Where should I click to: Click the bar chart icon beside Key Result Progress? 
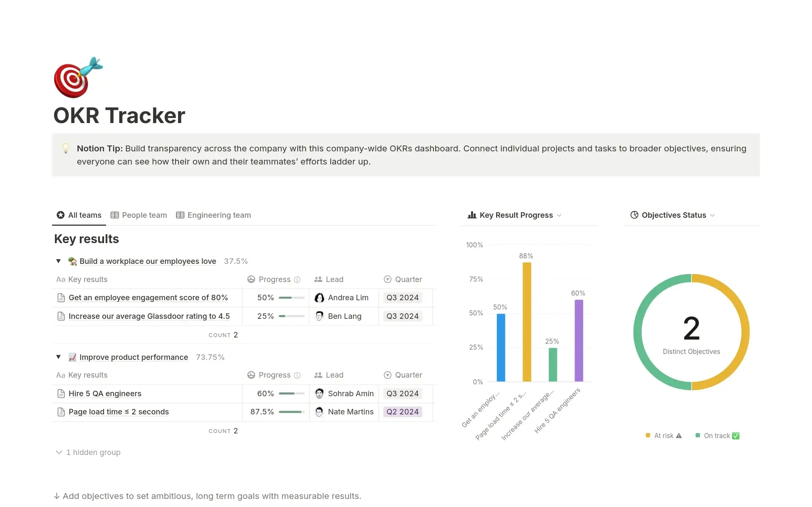pos(472,215)
